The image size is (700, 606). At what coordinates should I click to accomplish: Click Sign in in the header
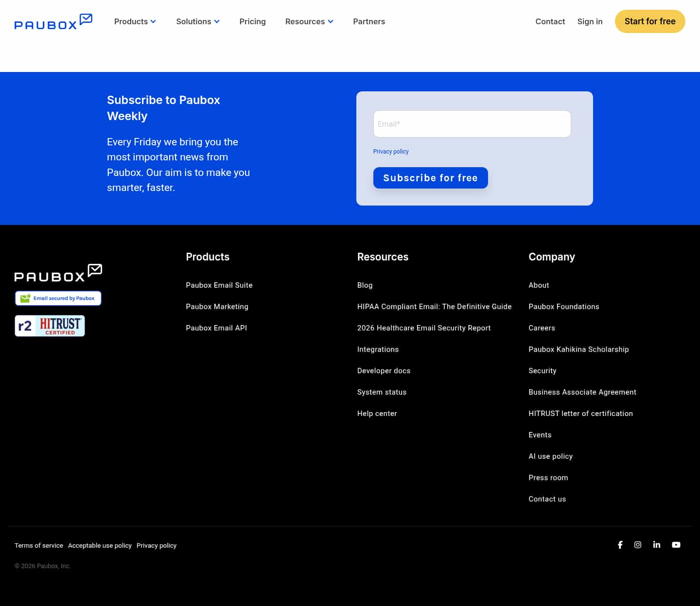coord(590,21)
